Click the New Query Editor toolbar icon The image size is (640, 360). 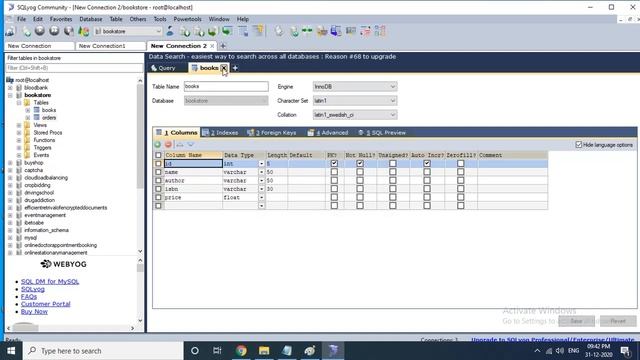point(27,31)
